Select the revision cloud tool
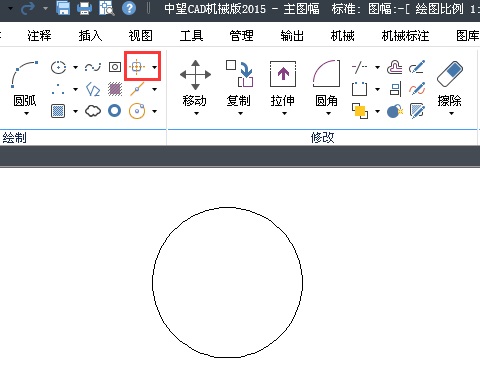This screenshot has height=372, width=480. pos(93,111)
